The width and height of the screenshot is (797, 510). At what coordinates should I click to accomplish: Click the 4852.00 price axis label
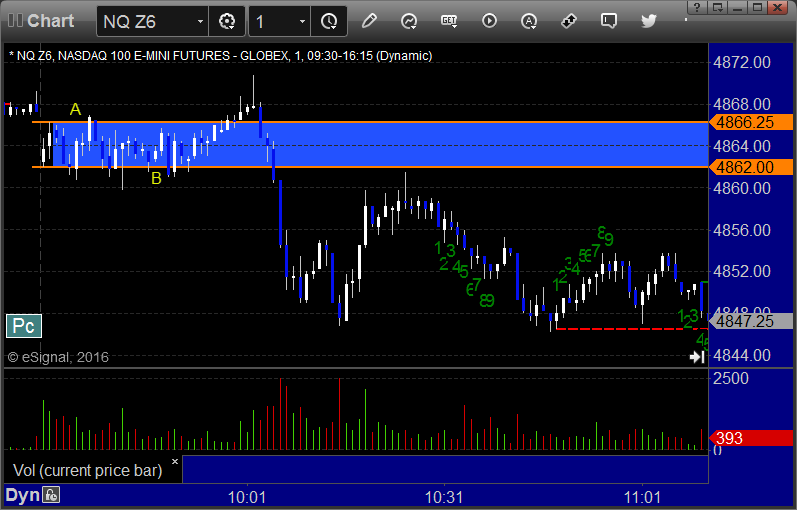(x=742, y=272)
